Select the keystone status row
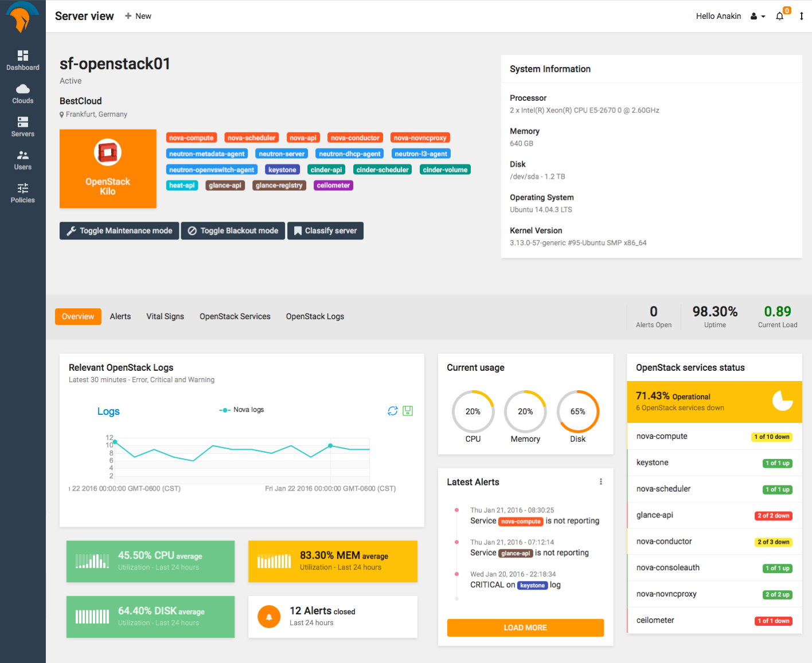 [715, 462]
